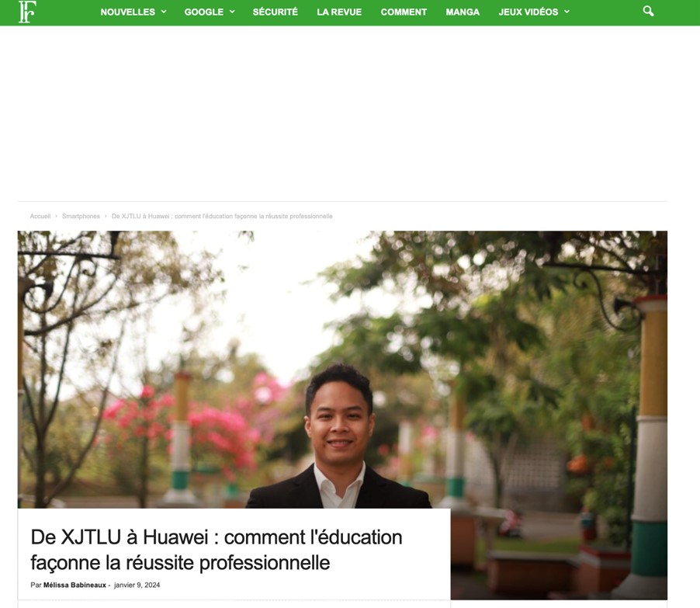Select the Comment menu item
The height and width of the screenshot is (608, 700).
coord(404,12)
